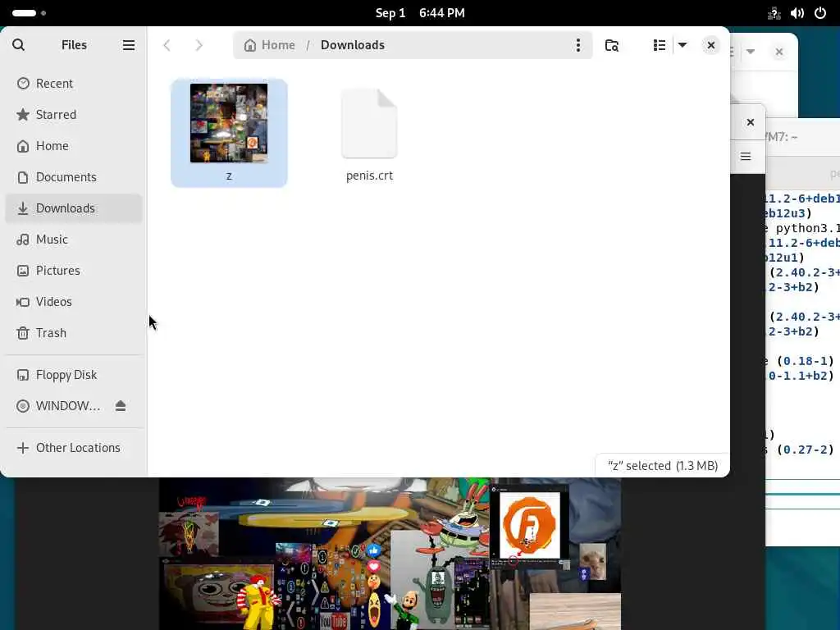
Task: Open Floppy Disk in the sidebar
Action: click(x=74, y=374)
